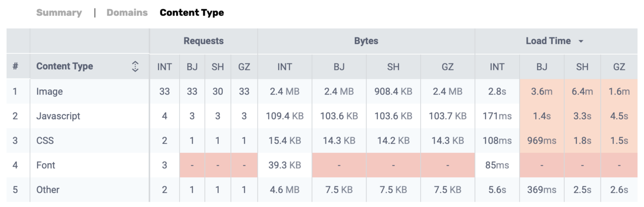Open the Load Time sort dropdown arrow
The height and width of the screenshot is (207, 644).
pyautogui.click(x=581, y=41)
